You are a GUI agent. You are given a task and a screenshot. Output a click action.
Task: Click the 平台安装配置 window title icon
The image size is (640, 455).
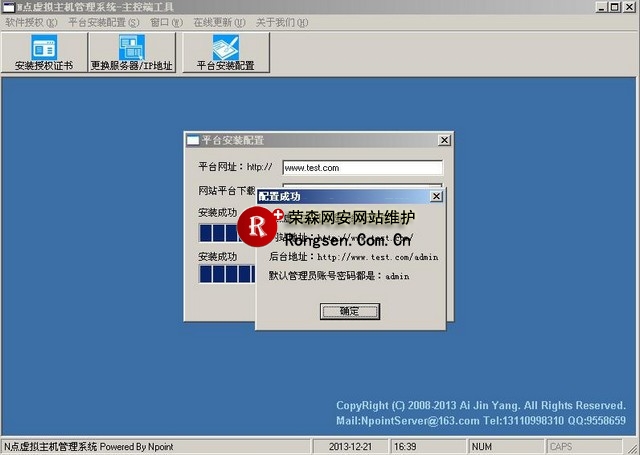pyautogui.click(x=193, y=141)
